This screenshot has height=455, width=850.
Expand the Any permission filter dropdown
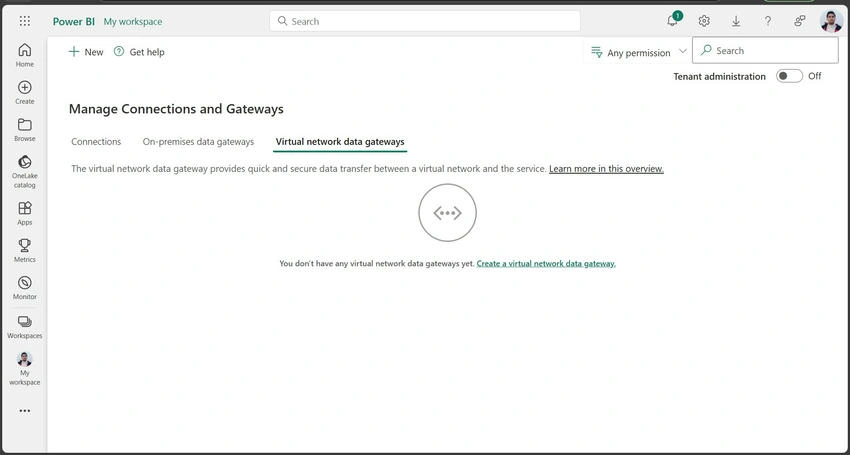pyautogui.click(x=639, y=53)
